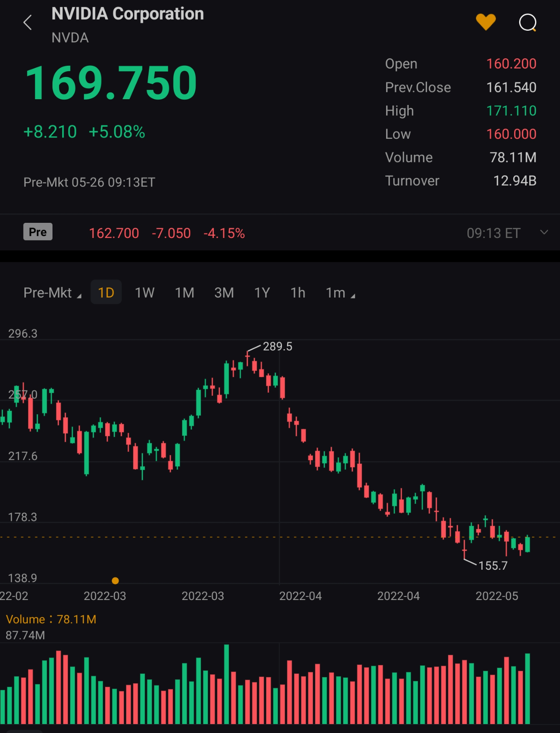This screenshot has height=733, width=560.
Task: Tap the Volume value 78.11M in stats
Action: pos(513,157)
